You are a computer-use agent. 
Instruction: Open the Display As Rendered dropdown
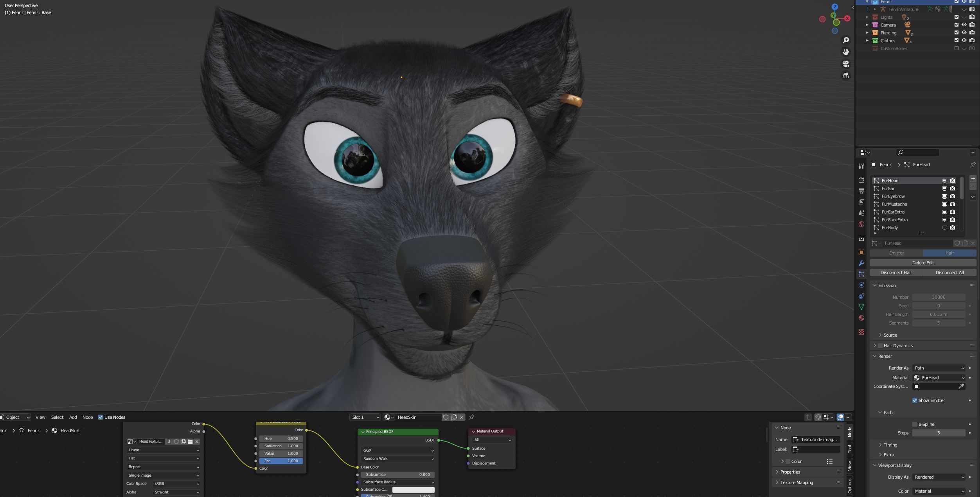pyautogui.click(x=939, y=477)
